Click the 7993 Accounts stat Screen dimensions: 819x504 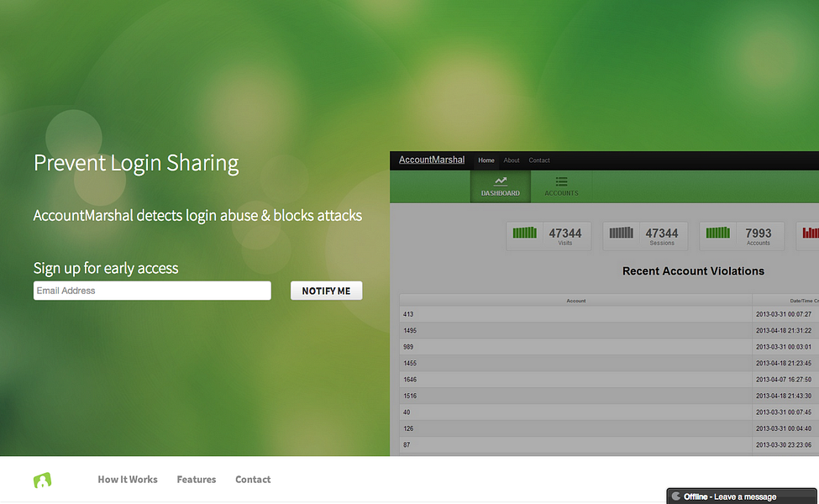tap(742, 236)
